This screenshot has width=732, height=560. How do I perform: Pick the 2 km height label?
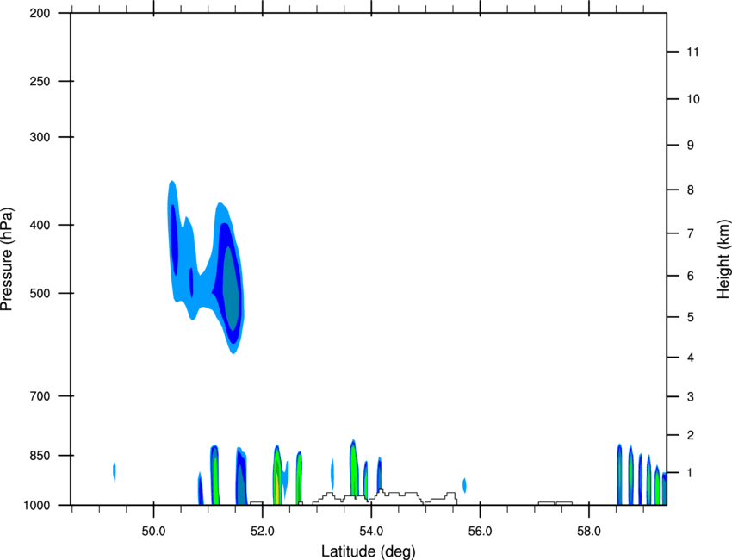pyautogui.click(x=691, y=435)
